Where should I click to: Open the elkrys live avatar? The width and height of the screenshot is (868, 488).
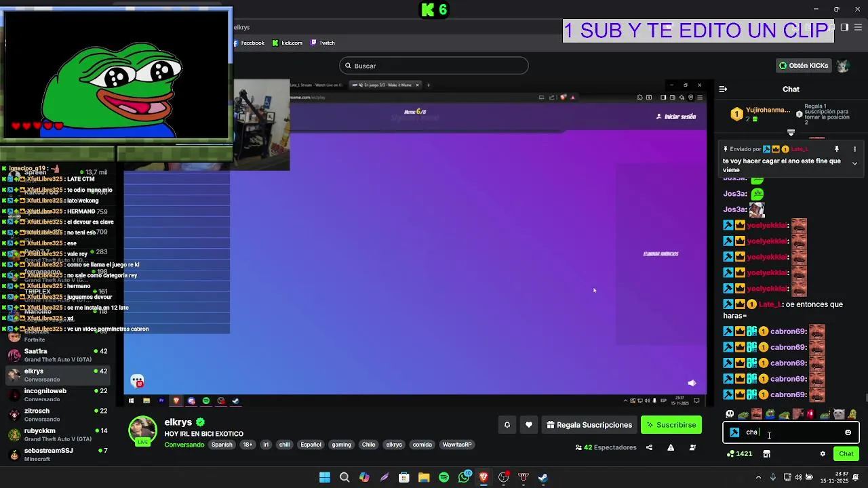[142, 431]
